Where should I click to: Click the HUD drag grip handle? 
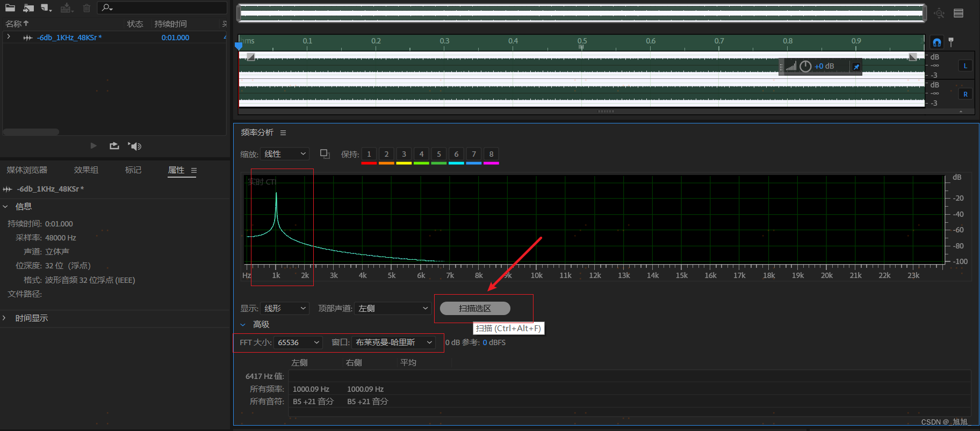coord(781,67)
